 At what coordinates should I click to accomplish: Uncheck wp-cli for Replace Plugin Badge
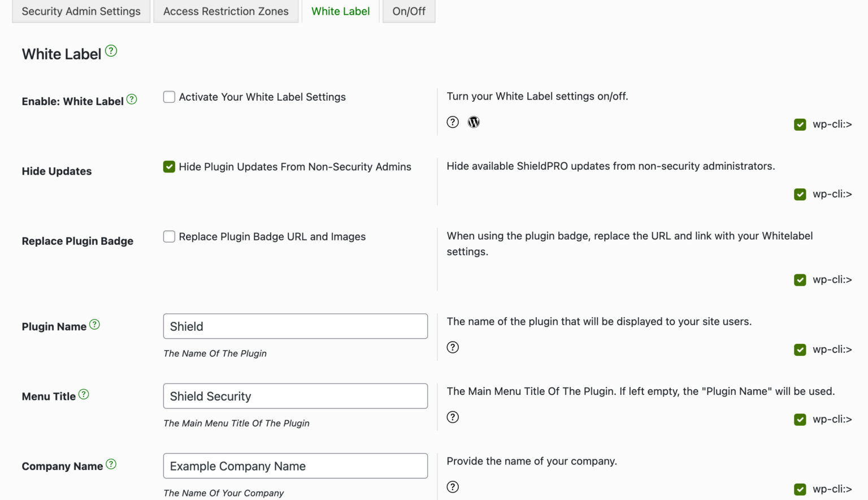click(800, 279)
